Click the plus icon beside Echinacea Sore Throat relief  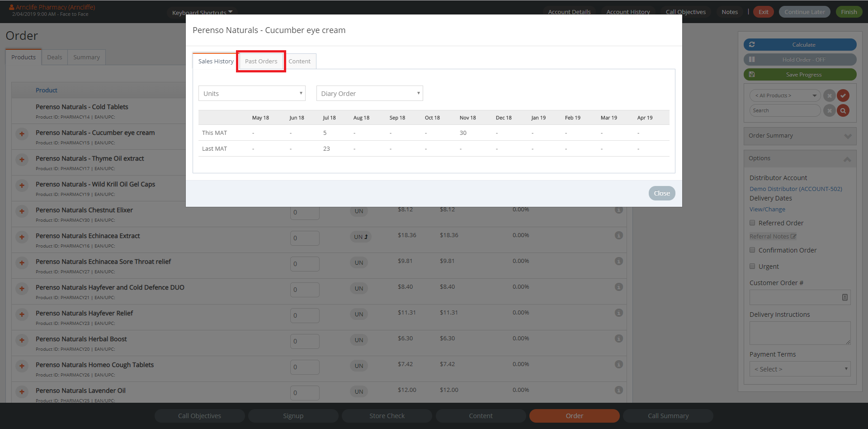[x=22, y=263]
